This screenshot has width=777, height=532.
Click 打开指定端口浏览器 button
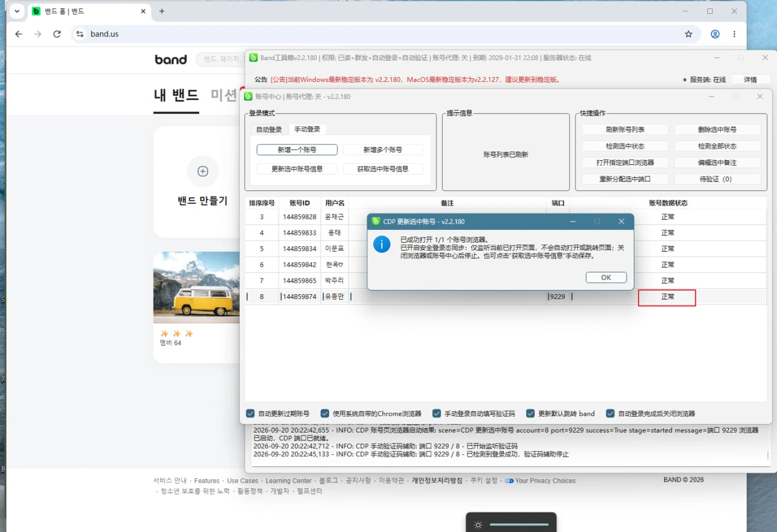point(625,163)
